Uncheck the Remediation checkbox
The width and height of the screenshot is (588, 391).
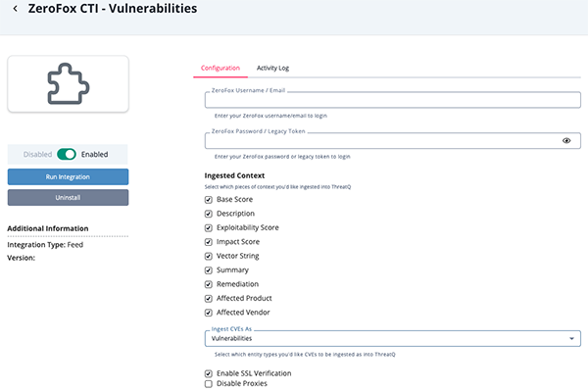pos(209,284)
